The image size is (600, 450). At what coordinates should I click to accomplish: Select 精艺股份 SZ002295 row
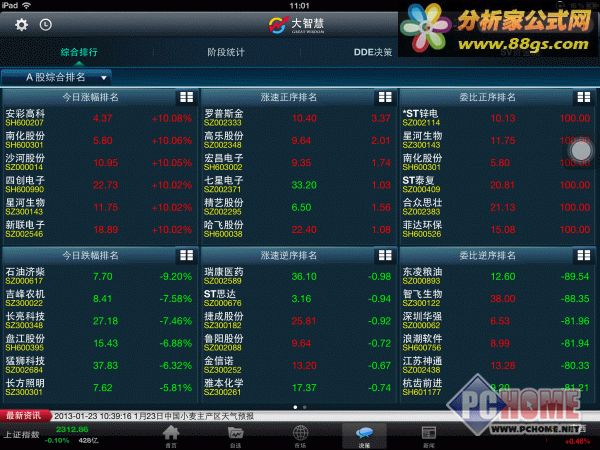[297, 207]
